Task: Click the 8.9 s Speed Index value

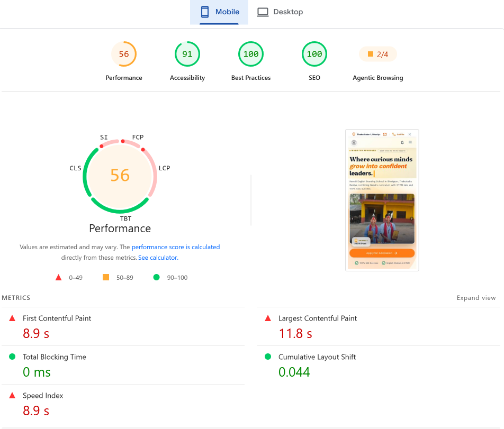Action: click(x=36, y=410)
